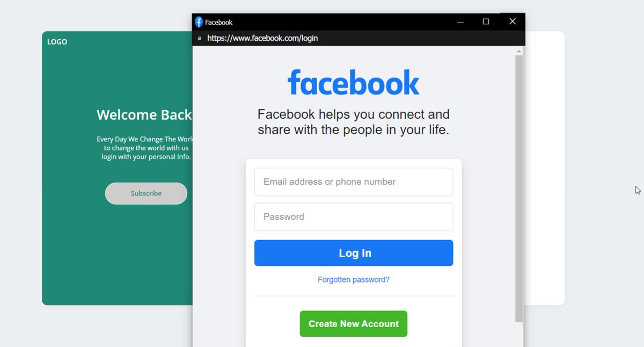Click the vertical scrollbar thumb in the popup

click(519, 189)
